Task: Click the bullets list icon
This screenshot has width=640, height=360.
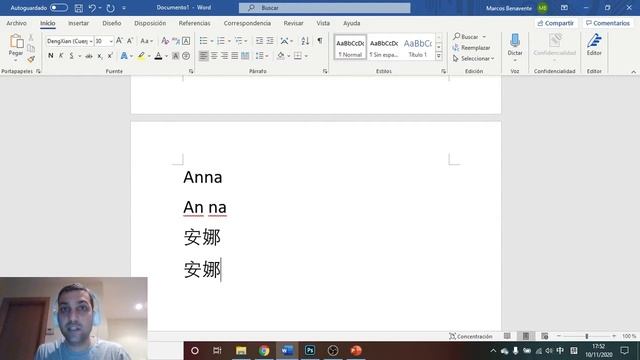Action: pyautogui.click(x=203, y=41)
